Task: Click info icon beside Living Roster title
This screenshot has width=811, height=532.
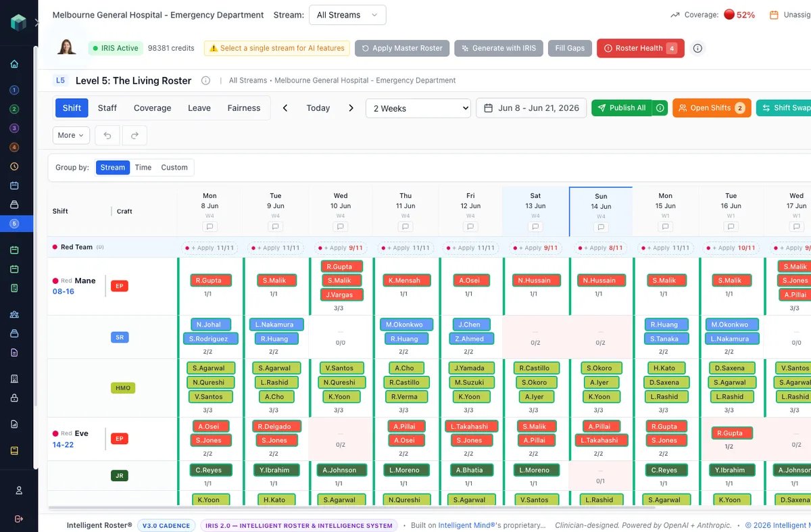Action: [x=205, y=80]
